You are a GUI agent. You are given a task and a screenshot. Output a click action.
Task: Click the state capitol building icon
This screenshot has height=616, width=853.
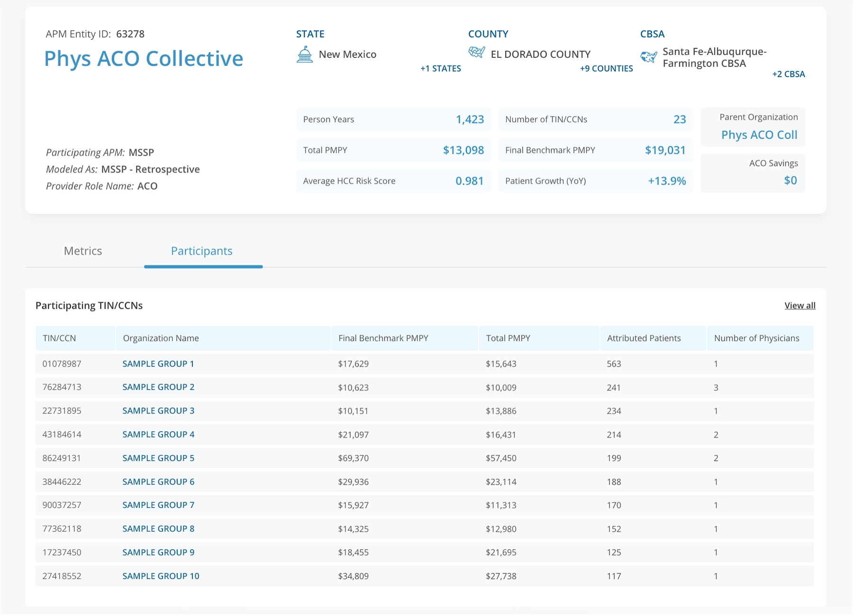click(305, 54)
